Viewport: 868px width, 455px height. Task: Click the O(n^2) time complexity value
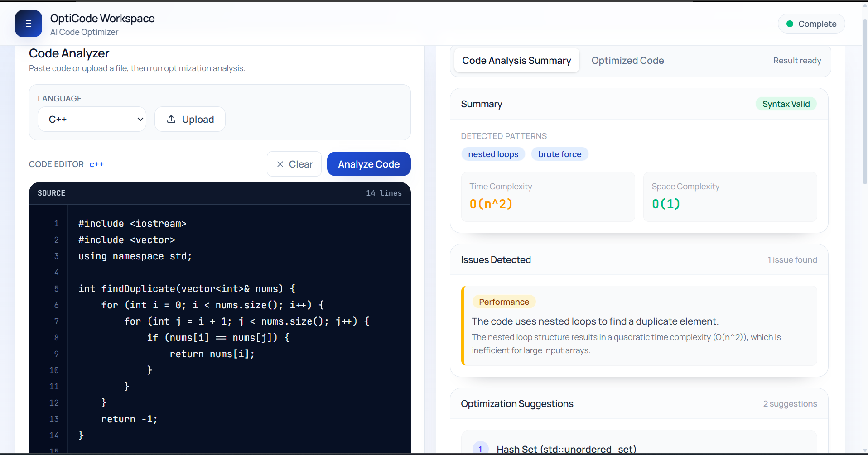(491, 204)
